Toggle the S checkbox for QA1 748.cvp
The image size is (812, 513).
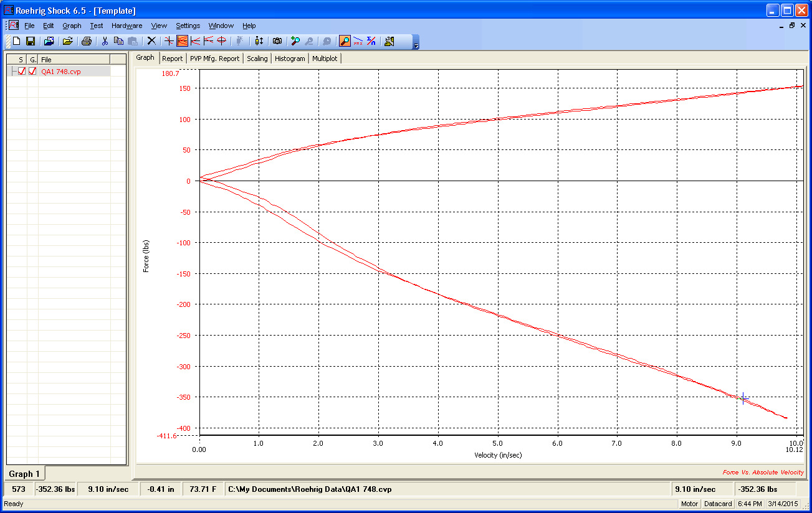(x=22, y=71)
